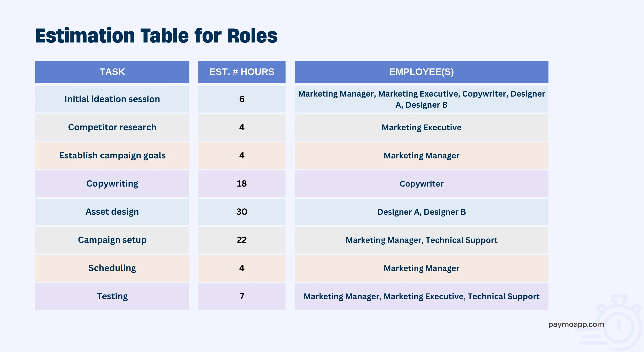Click the stopwatch watermark icon

click(x=619, y=324)
